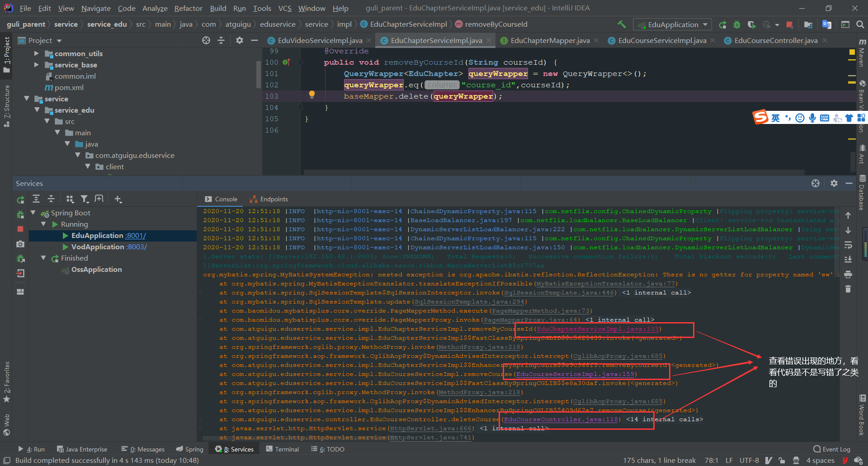Screen dimensions: 868x466
Task: Open EduCourseServiceImpl.java:159 stack trace link
Action: tap(575, 374)
